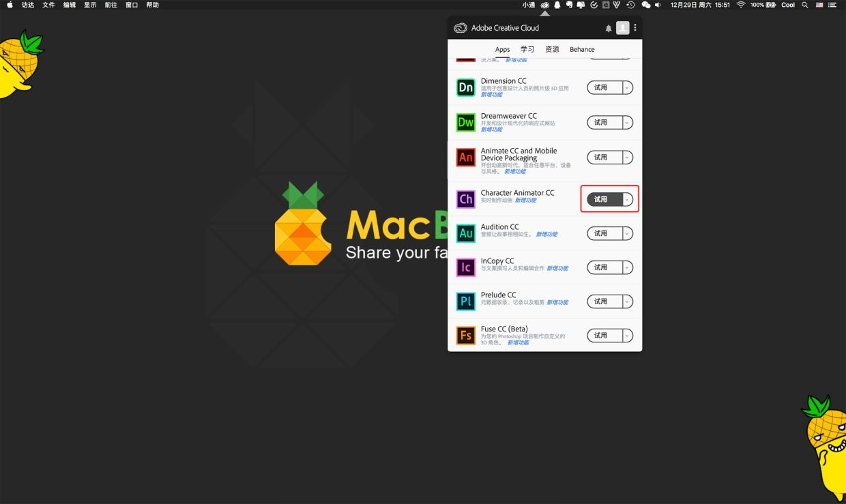Image resolution: width=846 pixels, height=504 pixels.
Task: Open the 窗口 menu
Action: (132, 5)
